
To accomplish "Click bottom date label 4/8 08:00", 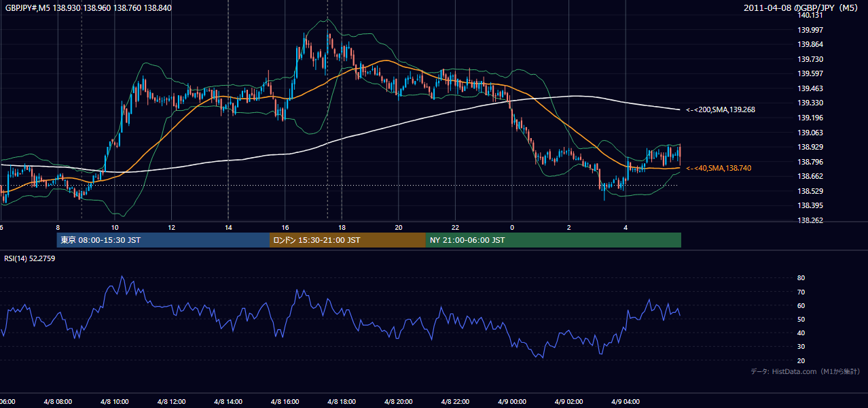I will 57,402.
